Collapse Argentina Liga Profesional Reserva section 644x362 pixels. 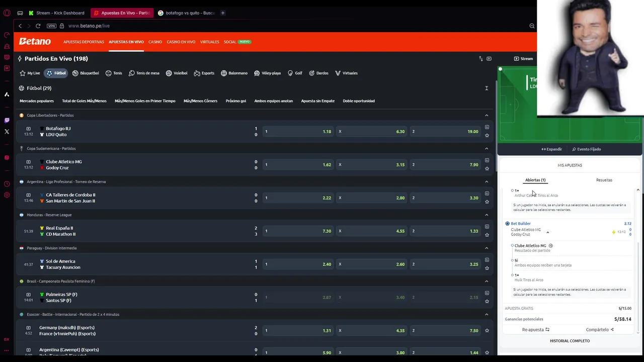point(487,182)
